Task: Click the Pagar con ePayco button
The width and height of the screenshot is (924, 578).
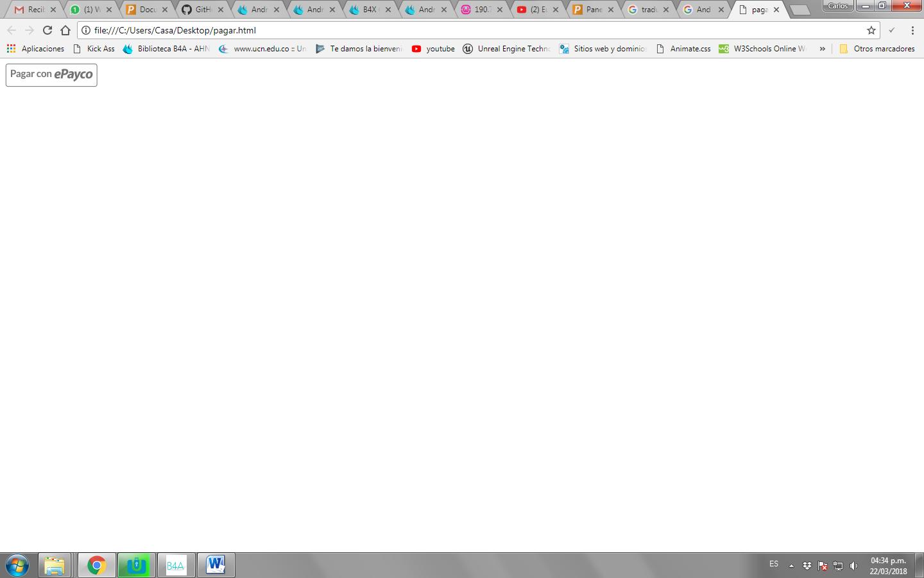Action: click(51, 75)
